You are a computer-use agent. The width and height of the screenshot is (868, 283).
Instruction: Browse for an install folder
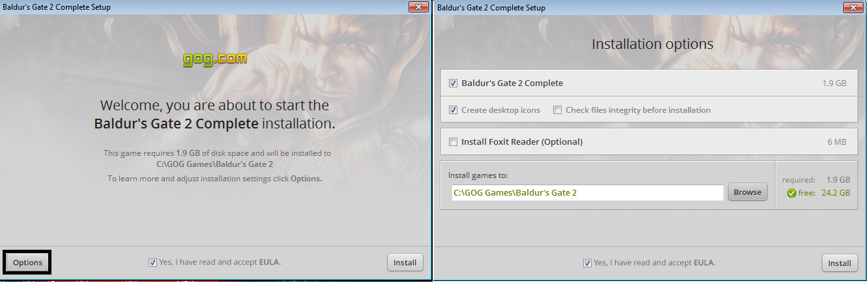(x=747, y=192)
